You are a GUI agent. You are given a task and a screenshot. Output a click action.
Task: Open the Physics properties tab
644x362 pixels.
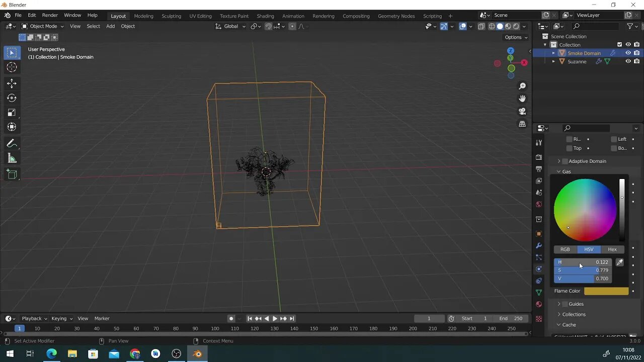point(539,269)
